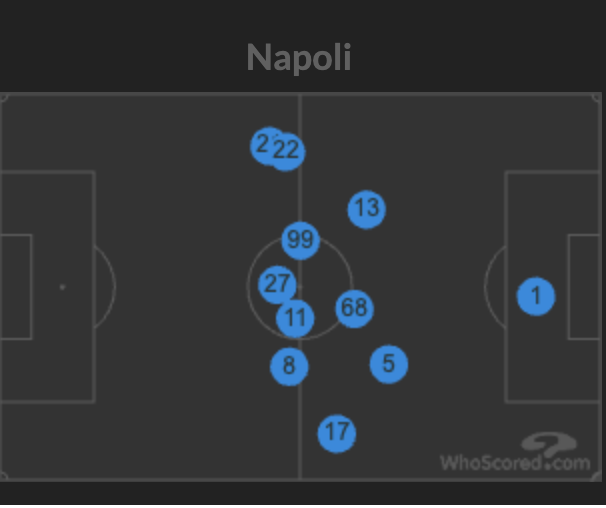The image size is (606, 508).
Task: Select player marker number 22
Action: [286, 152]
